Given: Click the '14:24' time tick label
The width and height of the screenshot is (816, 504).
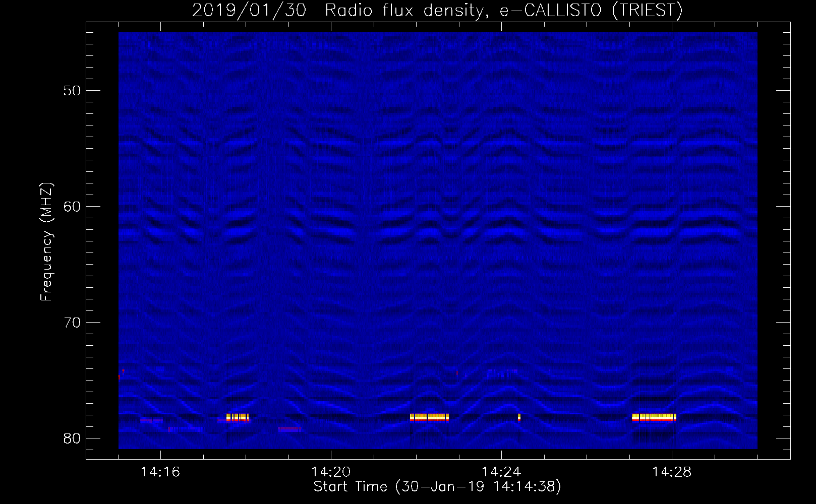Looking at the screenshot, I should (501, 472).
